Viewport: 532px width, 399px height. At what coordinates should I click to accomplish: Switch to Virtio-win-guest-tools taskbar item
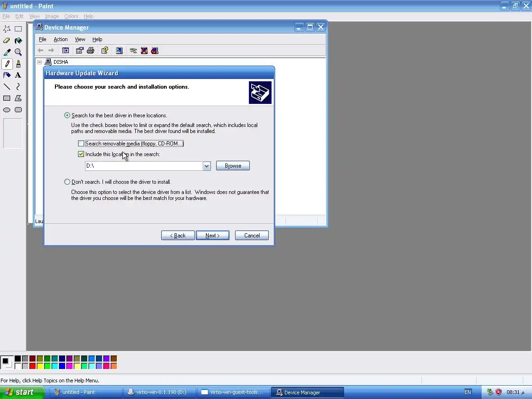coord(233,392)
